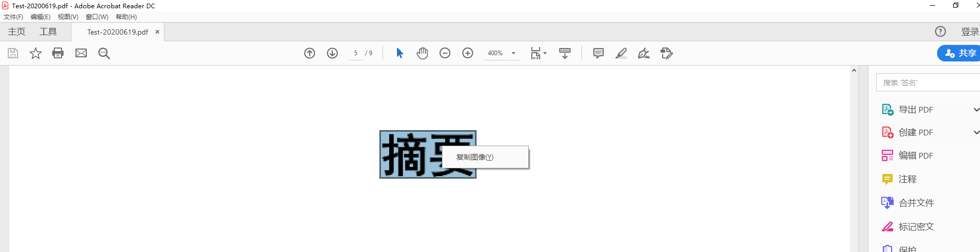Screen dimensions: 980x252
Task: Close the Test-20200619.pdf tab
Action: 157,32
